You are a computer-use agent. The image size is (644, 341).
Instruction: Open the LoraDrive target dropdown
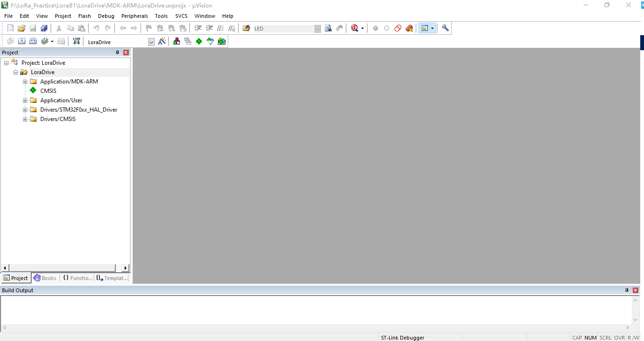[151, 42]
